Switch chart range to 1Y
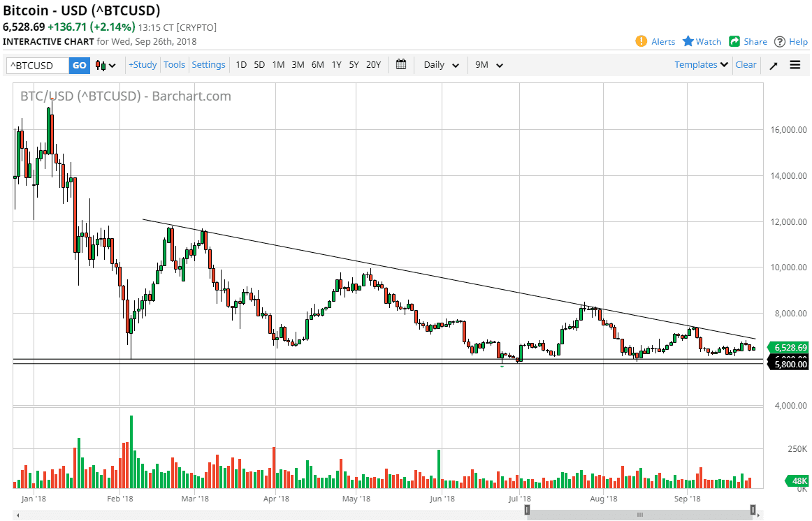The width and height of the screenshot is (812, 521). pyautogui.click(x=336, y=64)
